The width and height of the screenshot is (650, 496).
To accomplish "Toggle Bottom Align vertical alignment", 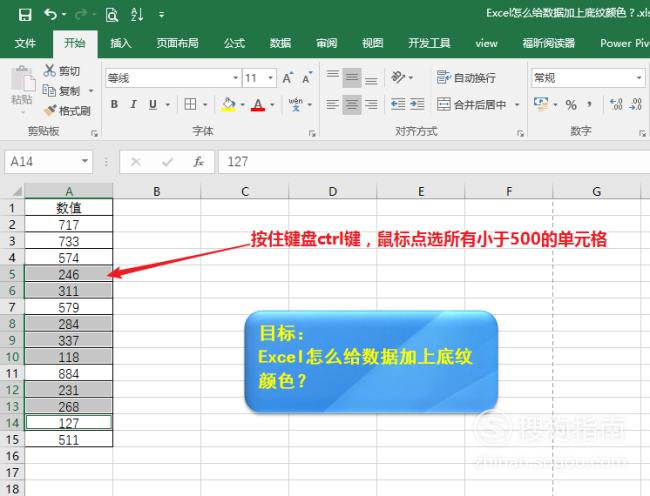I will coord(371,78).
